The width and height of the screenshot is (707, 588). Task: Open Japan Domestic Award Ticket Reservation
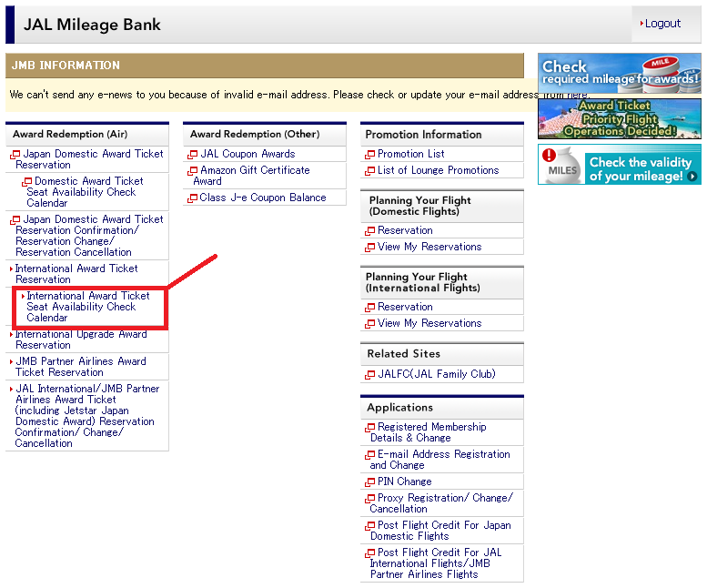tap(89, 159)
